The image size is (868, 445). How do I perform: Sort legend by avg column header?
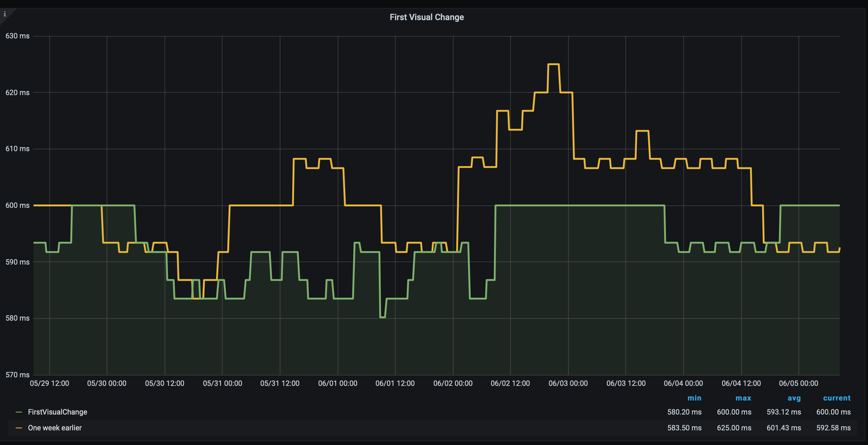794,398
